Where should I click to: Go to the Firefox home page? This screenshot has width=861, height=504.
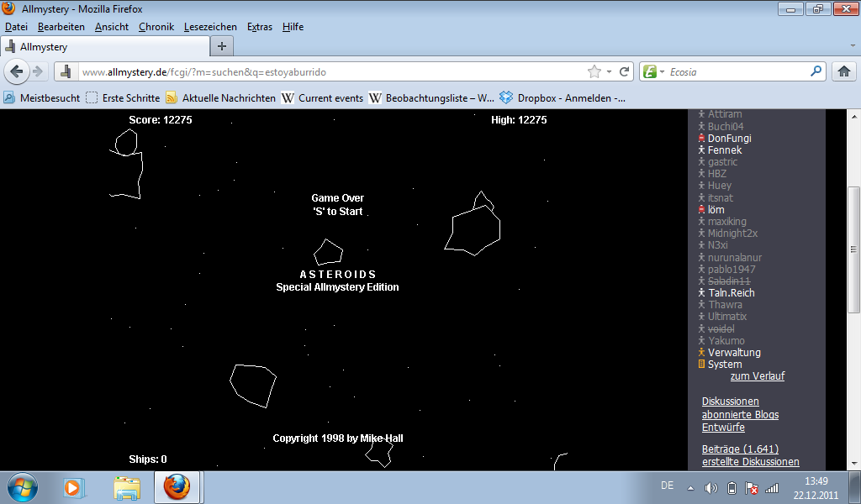point(844,72)
